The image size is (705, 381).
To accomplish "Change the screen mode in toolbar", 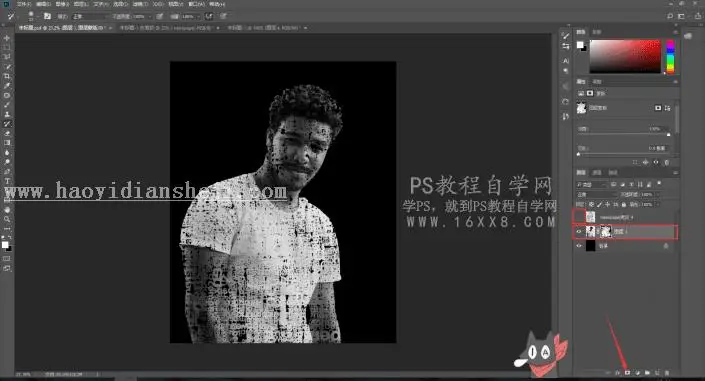I will 7,269.
